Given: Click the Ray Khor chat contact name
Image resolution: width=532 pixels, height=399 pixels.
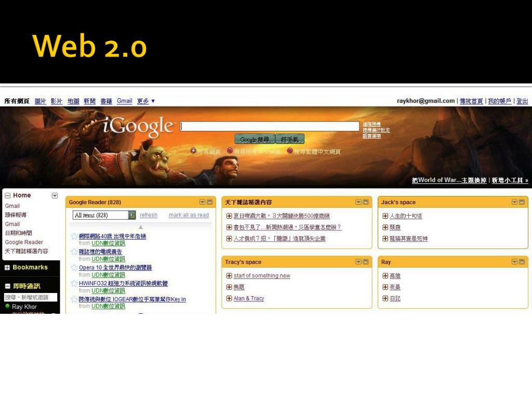Looking at the screenshot, I should tap(24, 307).
